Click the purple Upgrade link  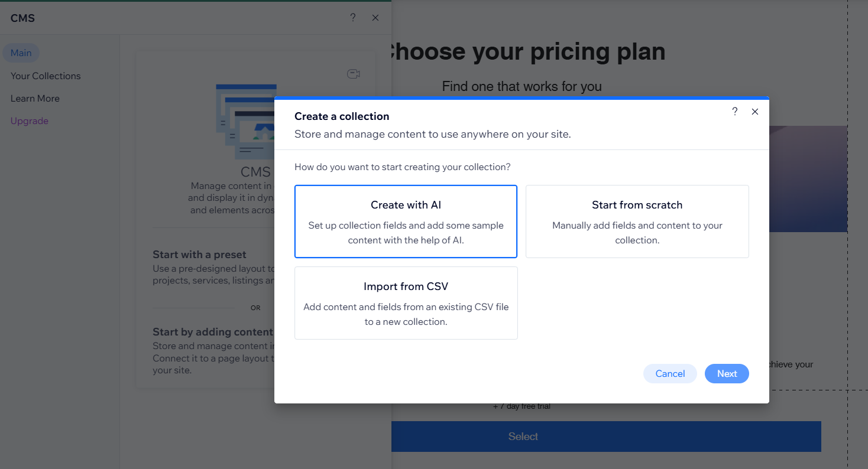tap(30, 120)
